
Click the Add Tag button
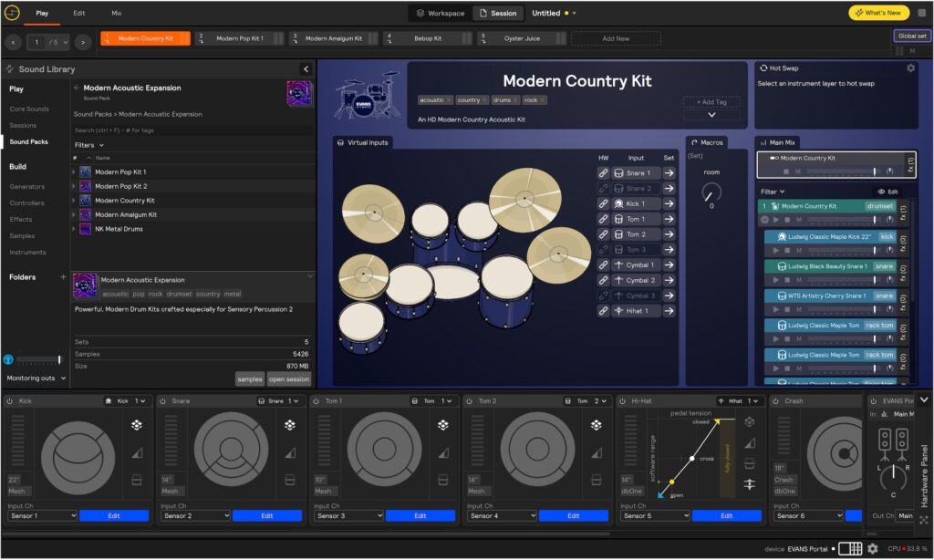(x=711, y=102)
